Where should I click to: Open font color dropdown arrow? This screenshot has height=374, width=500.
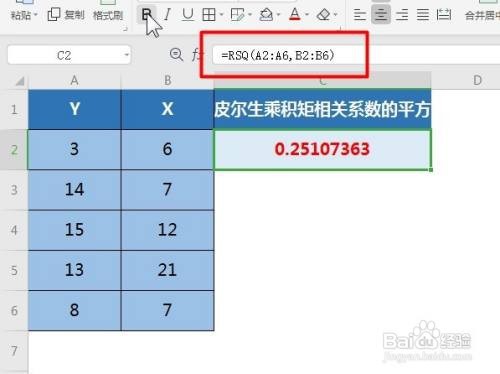tap(307, 15)
